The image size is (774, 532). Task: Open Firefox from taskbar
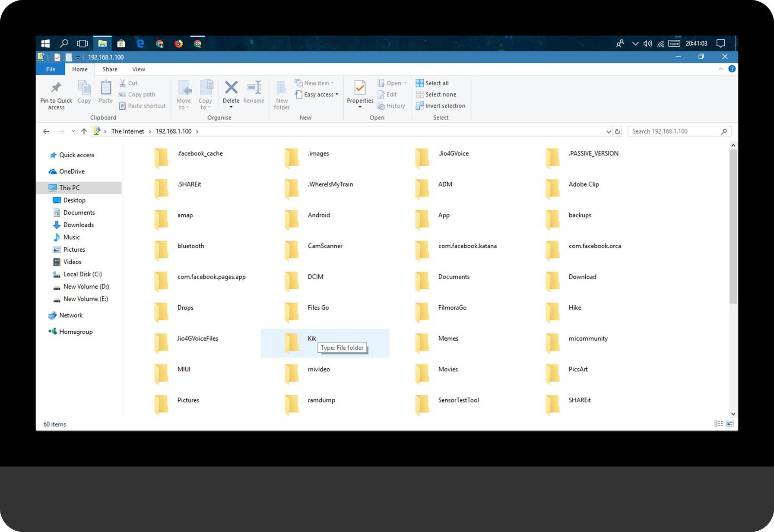pos(178,44)
